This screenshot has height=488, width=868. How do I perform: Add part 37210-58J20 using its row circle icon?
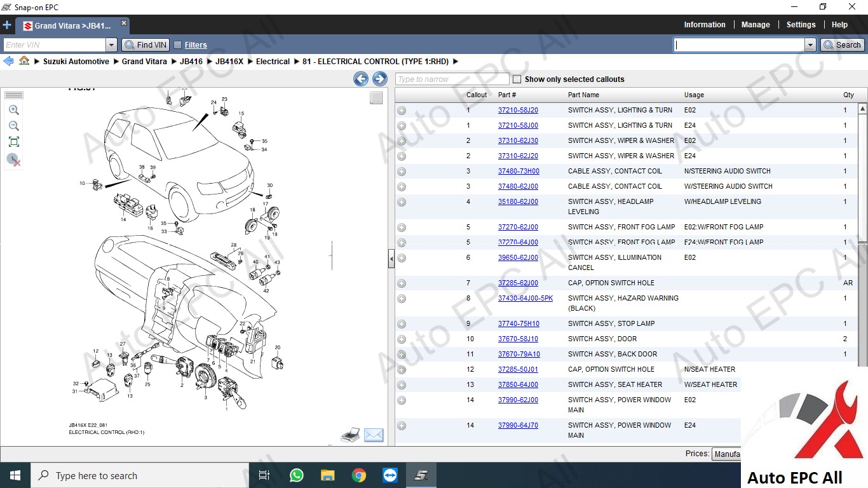[402, 111]
